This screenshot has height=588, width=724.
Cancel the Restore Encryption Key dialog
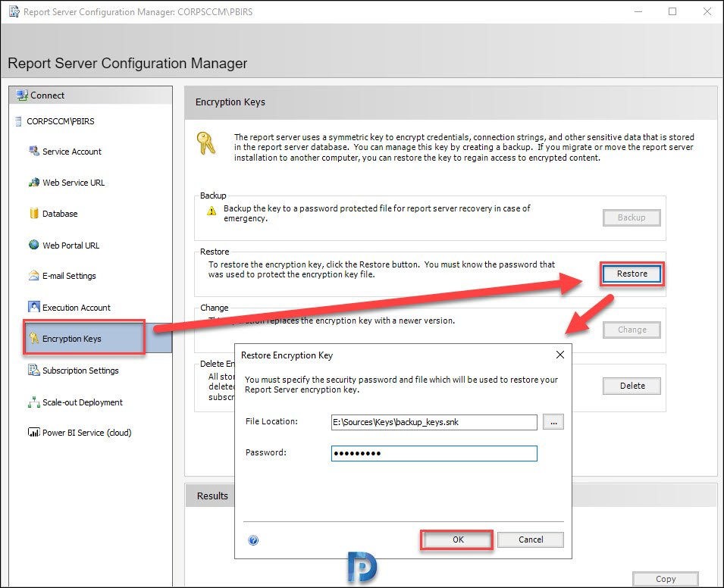(531, 540)
